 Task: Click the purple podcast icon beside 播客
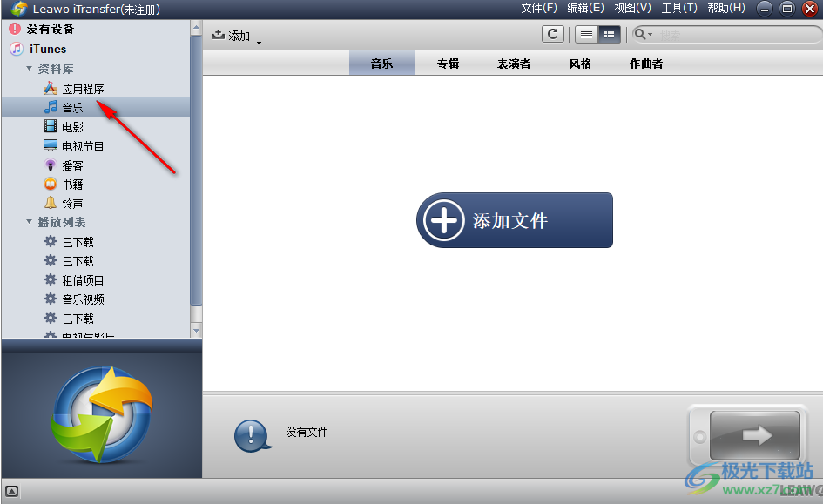tap(51, 165)
